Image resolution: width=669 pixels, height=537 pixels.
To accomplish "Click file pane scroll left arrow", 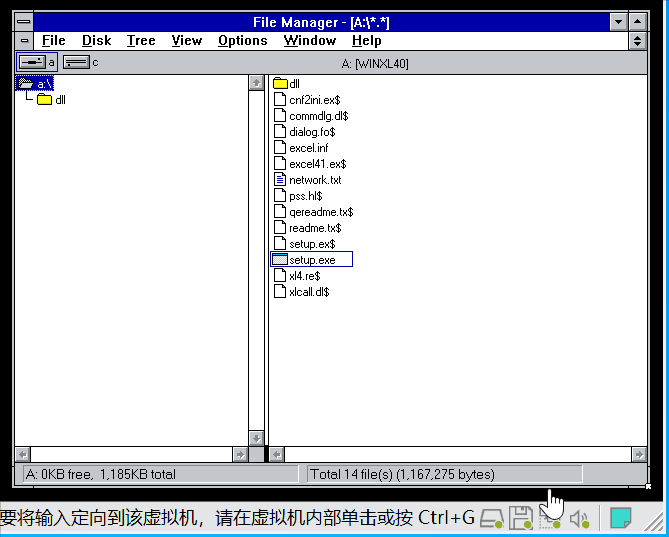I will click(276, 455).
